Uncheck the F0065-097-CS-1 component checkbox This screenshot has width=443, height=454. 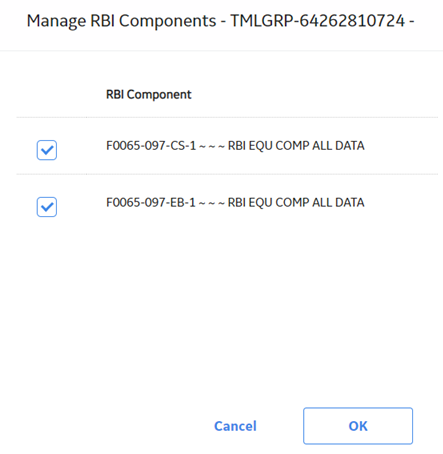point(47,150)
